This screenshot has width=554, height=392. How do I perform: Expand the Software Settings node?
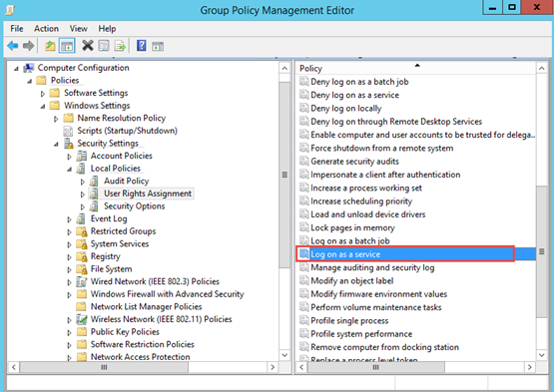[43, 94]
